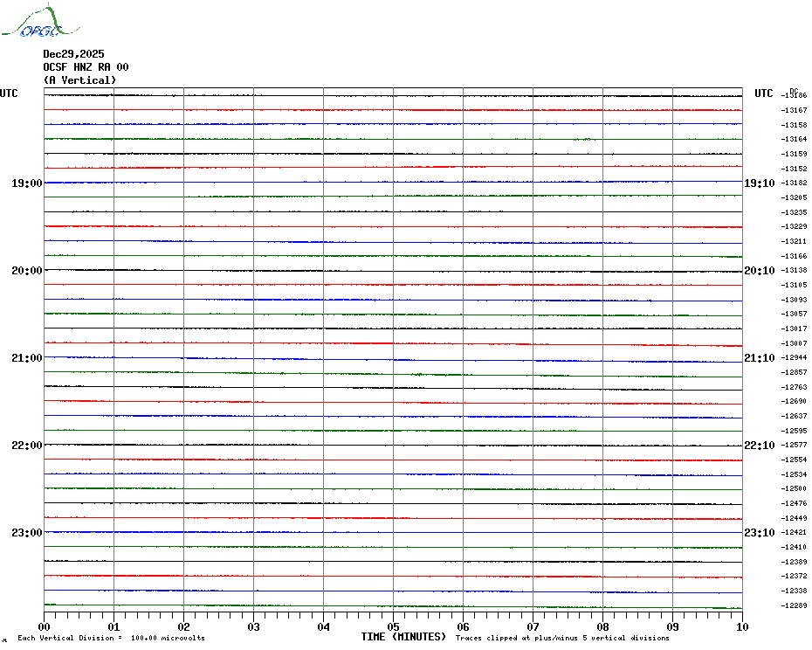Click the '03' minute axis label

pyautogui.click(x=254, y=626)
